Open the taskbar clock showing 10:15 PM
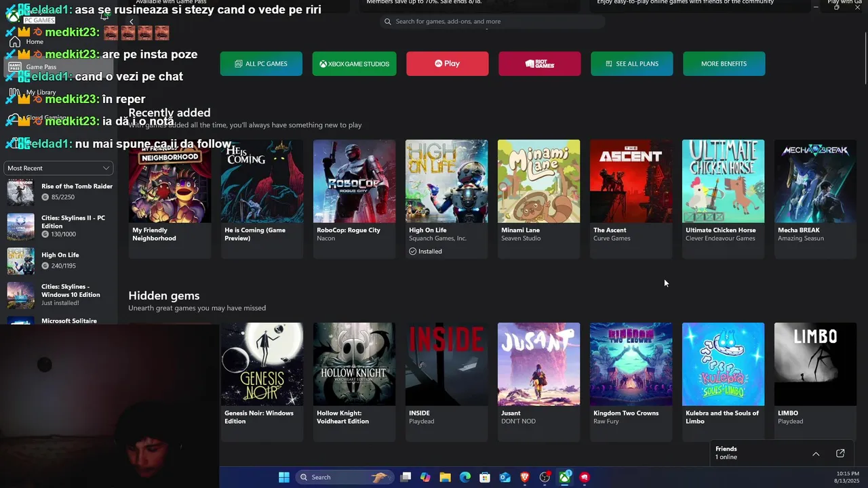The image size is (868, 488). (847, 477)
